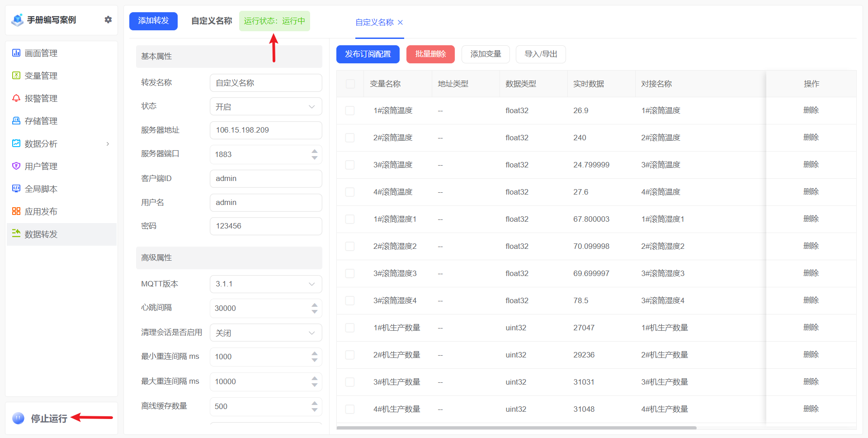Open the 画面管理 (screen management) panel icon
The image size is (868, 438).
[x=16, y=53]
